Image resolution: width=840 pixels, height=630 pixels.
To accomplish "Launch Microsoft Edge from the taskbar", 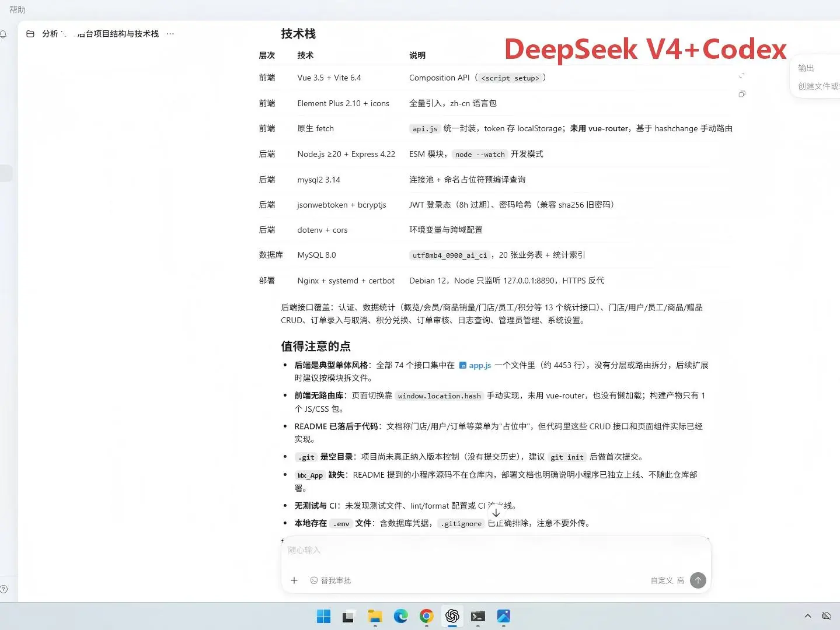I will coord(400,616).
